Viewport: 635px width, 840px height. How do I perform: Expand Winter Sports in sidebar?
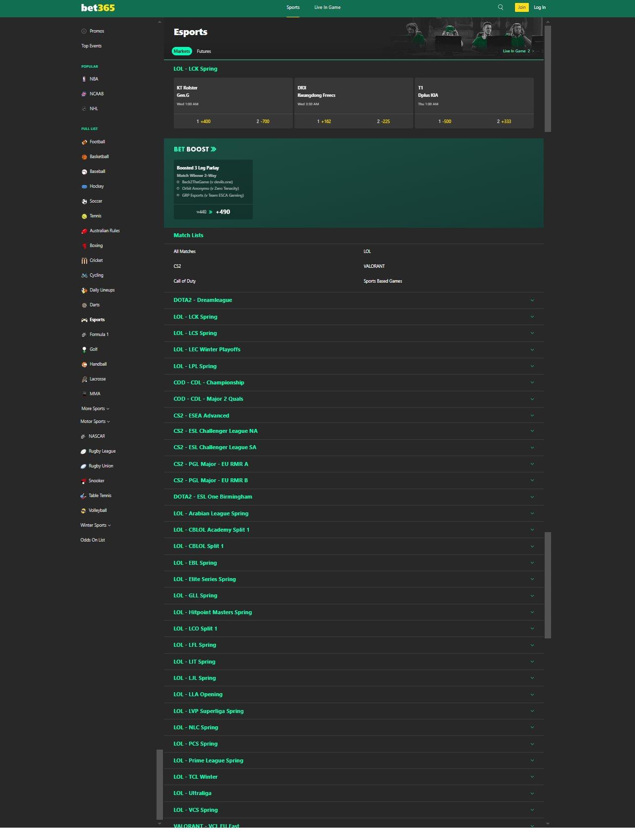tap(96, 525)
